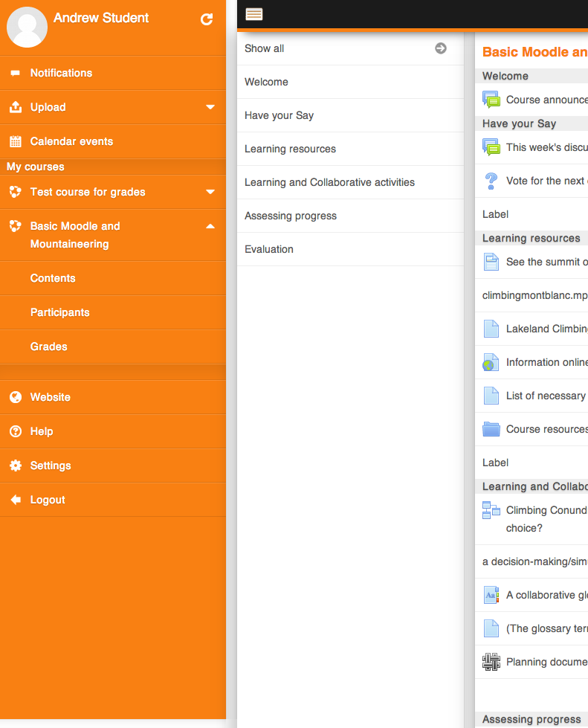Click the URL globe icon for Information online
This screenshot has height=728, width=588.
(491, 362)
